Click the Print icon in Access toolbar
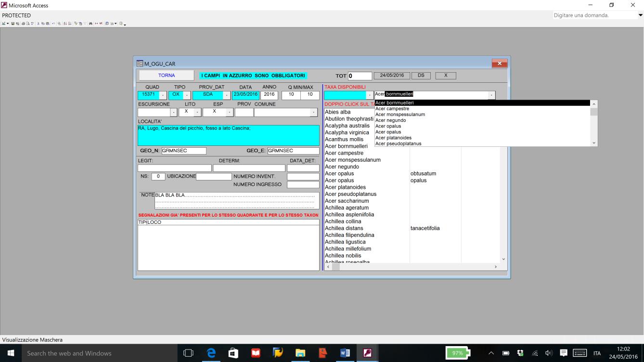Viewport: 644px width, 362px height. point(23,24)
